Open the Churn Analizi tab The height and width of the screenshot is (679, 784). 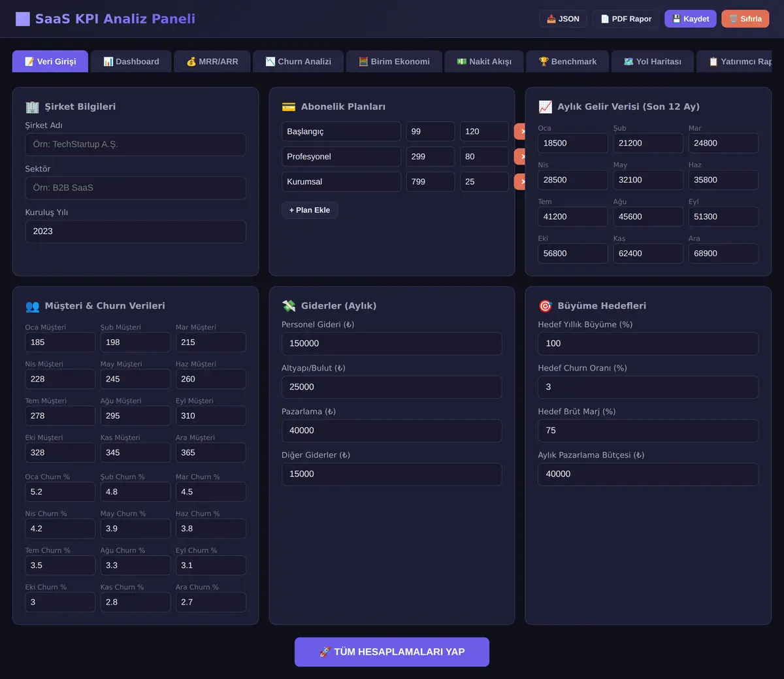coord(299,61)
